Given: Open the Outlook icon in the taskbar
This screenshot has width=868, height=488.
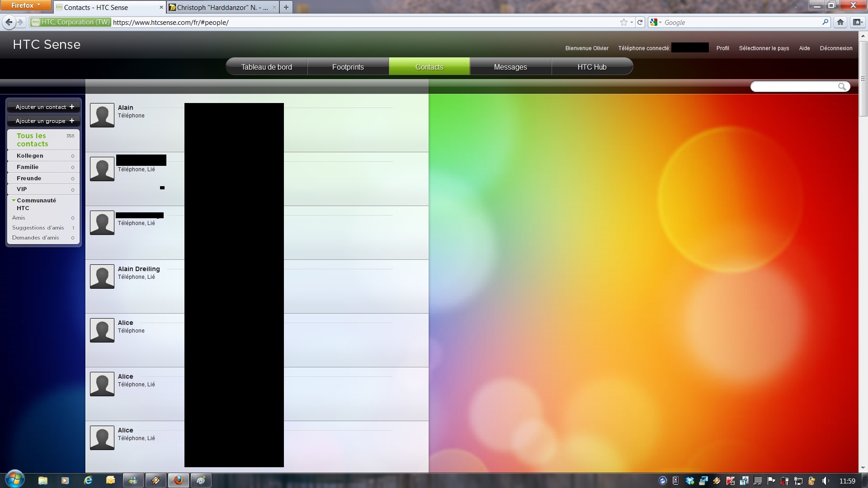Looking at the screenshot, I should pyautogui.click(x=110, y=480).
